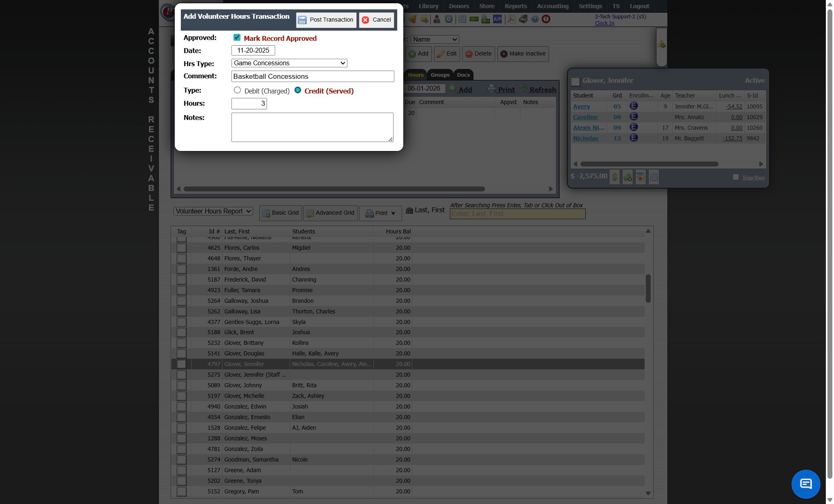834x504 pixels.
Task: Click the red alert circle icon
Action: click(546, 19)
